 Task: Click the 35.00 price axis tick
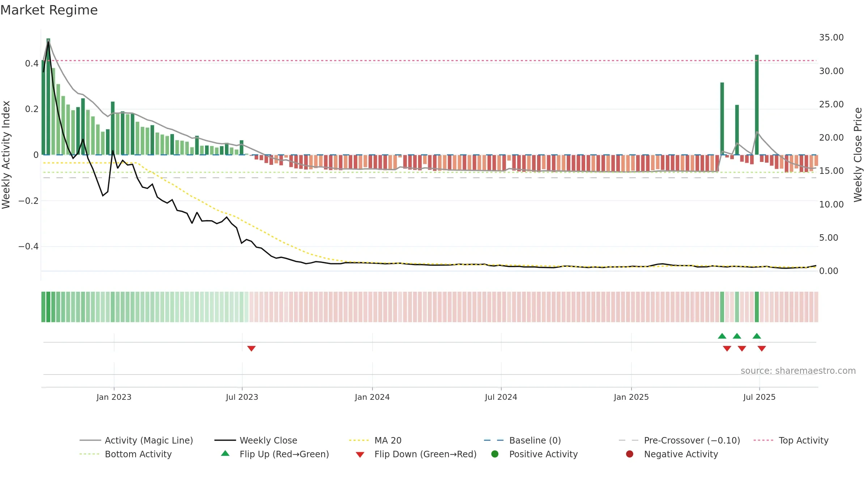tap(831, 38)
